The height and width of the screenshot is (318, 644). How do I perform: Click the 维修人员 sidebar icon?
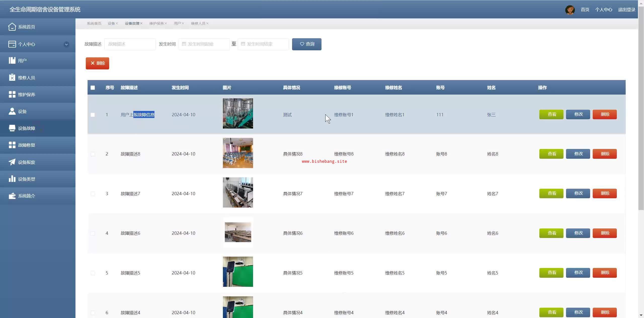[x=12, y=77]
